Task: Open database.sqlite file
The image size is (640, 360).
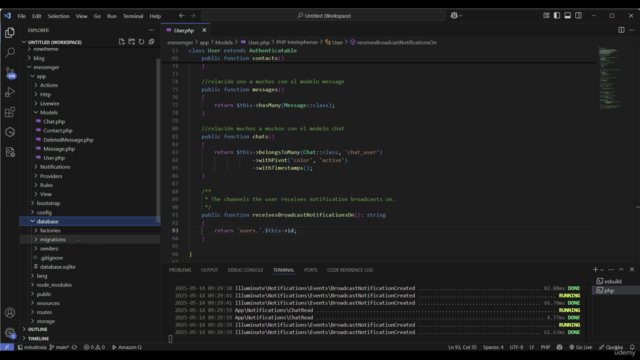Action: (x=58, y=267)
